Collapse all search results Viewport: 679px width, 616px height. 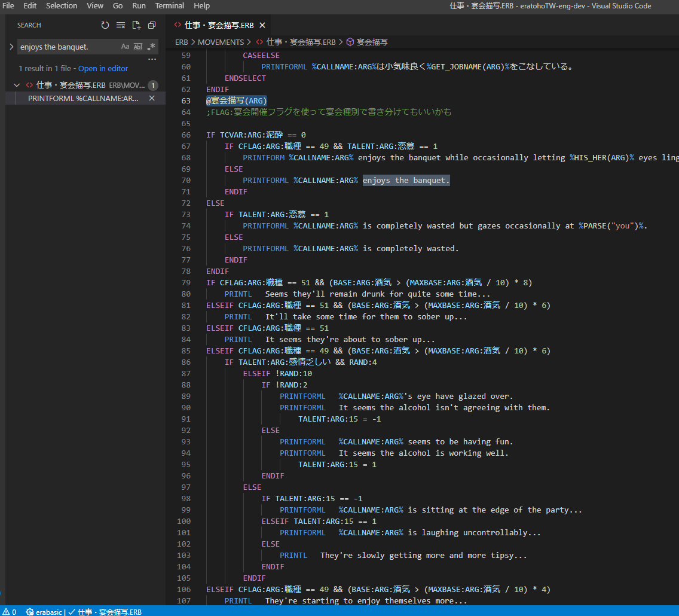point(152,25)
